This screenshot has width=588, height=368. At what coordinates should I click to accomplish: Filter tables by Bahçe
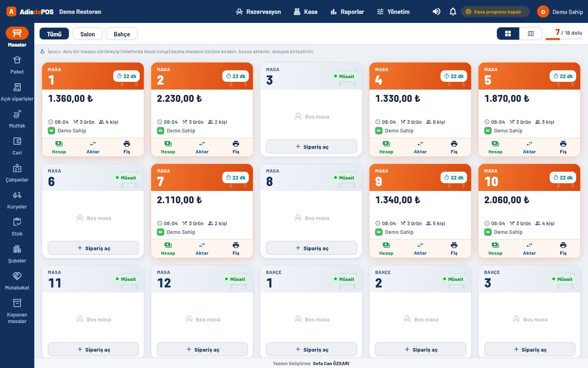click(122, 34)
